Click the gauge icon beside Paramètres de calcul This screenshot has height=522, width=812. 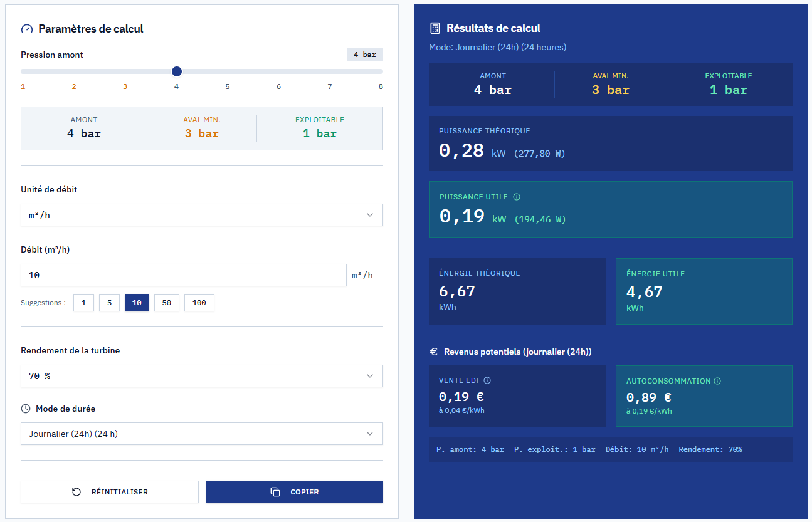tap(26, 29)
